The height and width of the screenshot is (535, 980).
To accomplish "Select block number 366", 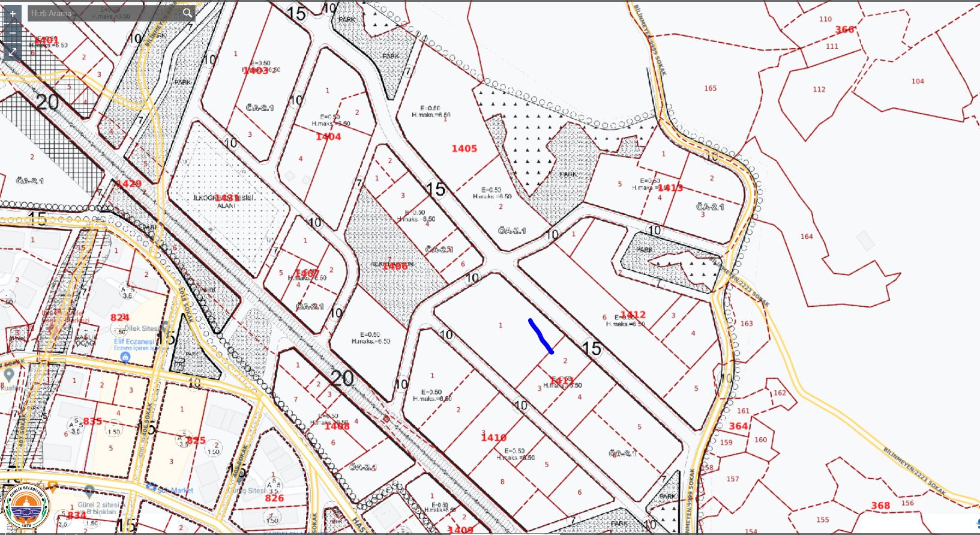I will [x=844, y=29].
